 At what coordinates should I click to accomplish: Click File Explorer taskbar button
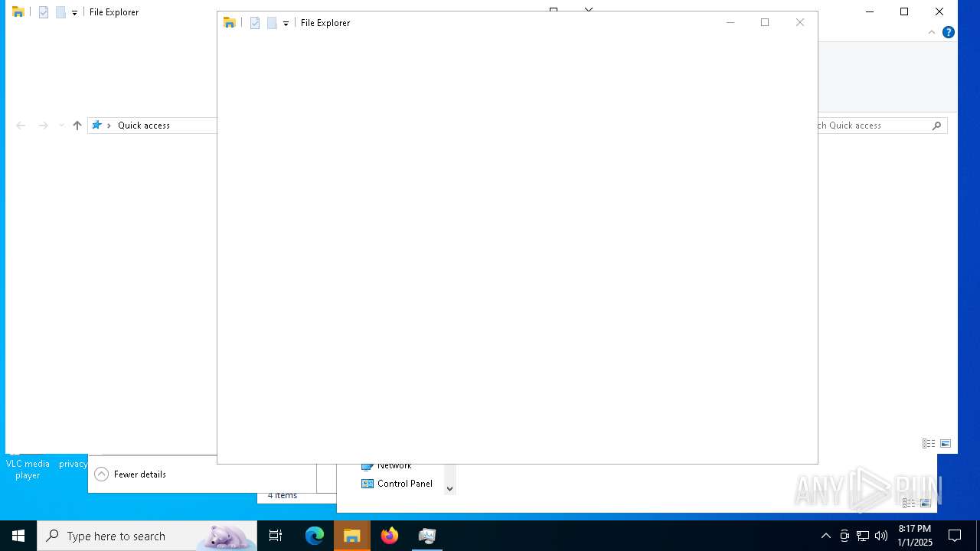coord(352,536)
